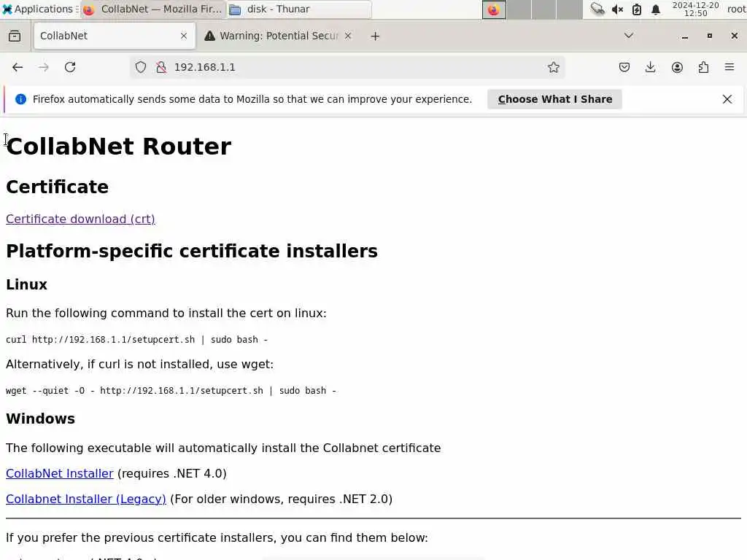This screenshot has width=747, height=560.
Task: Go back to the previous page
Action: pos(18,67)
